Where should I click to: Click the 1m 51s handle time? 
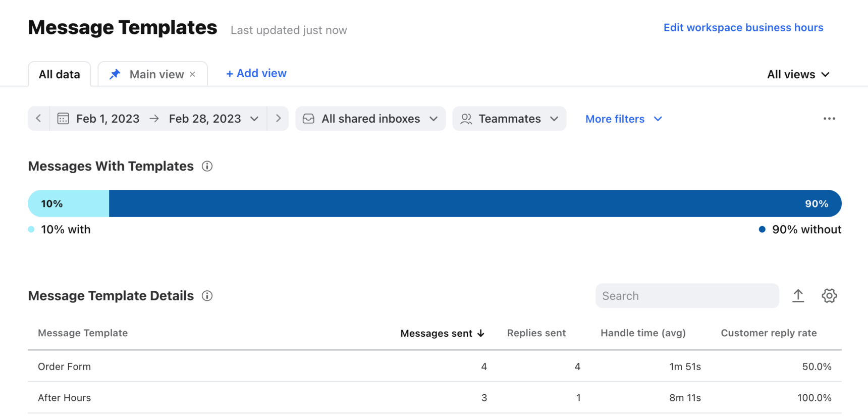pos(685,366)
